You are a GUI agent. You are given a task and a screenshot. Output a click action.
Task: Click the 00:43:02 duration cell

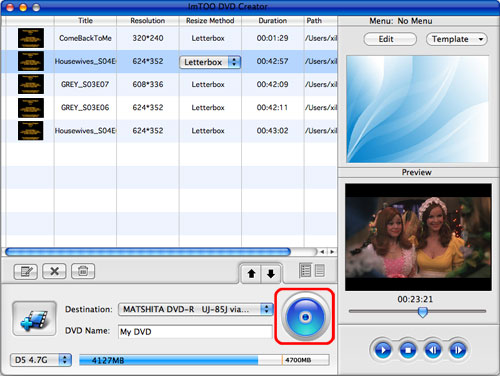(272, 131)
